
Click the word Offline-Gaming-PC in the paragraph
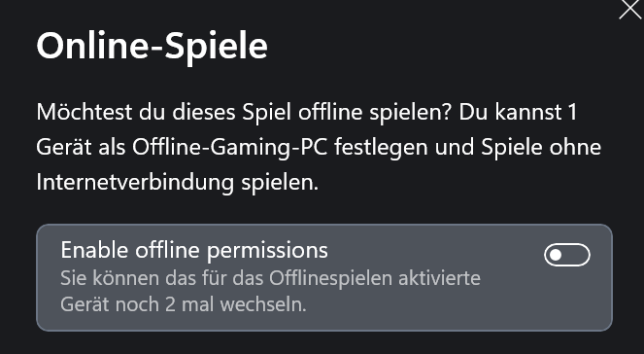(230, 148)
